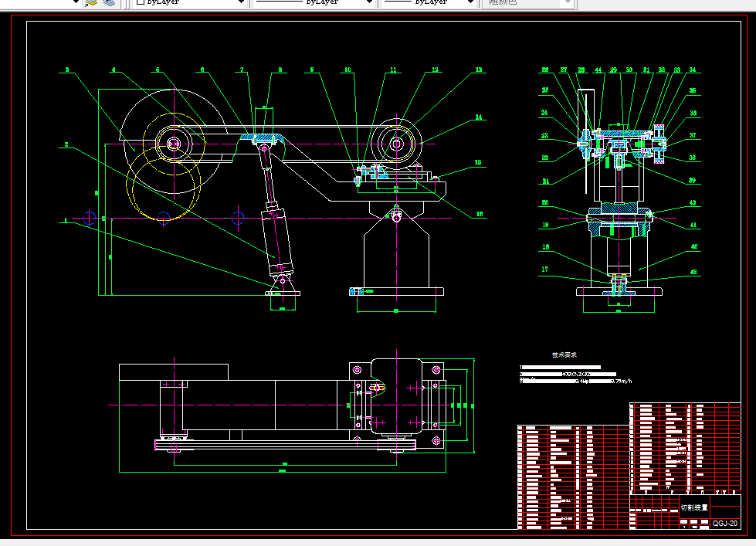
Task: Select part balloon number 10
Action: point(347,70)
